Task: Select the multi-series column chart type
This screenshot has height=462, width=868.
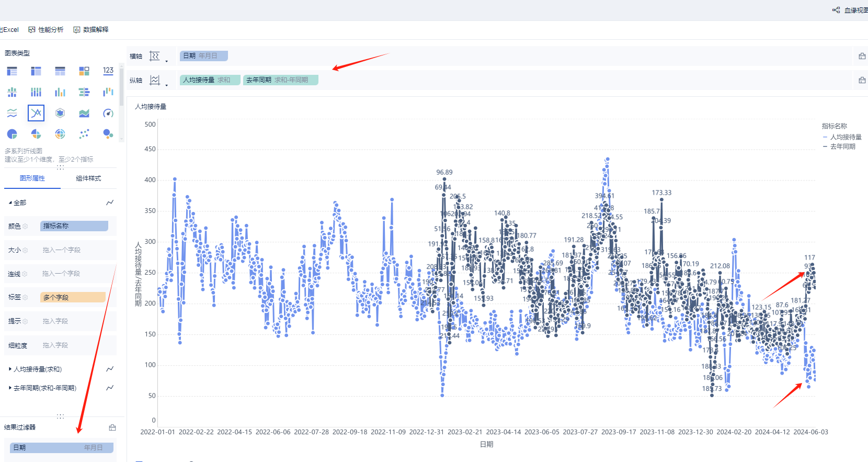Action: coord(60,92)
